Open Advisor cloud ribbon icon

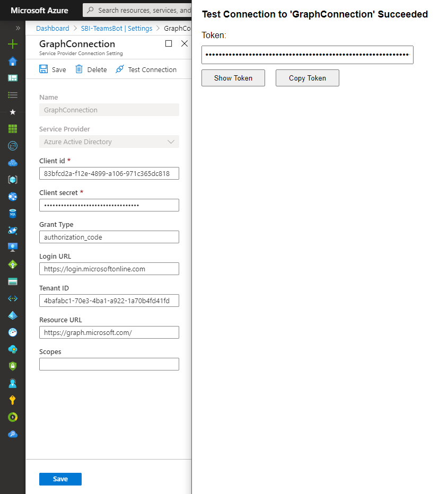(13, 349)
